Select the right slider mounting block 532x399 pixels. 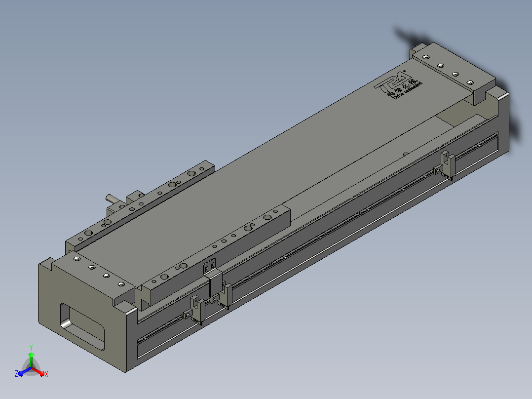click(217, 255)
